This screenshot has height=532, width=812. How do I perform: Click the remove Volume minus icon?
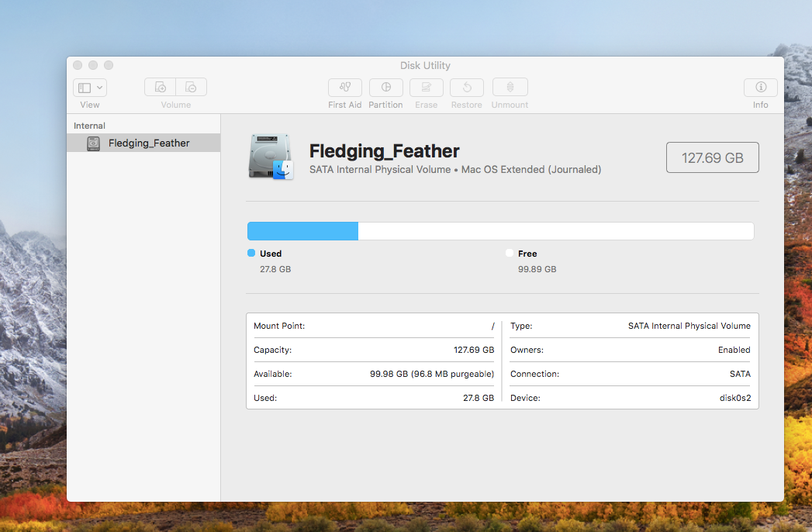click(191, 87)
